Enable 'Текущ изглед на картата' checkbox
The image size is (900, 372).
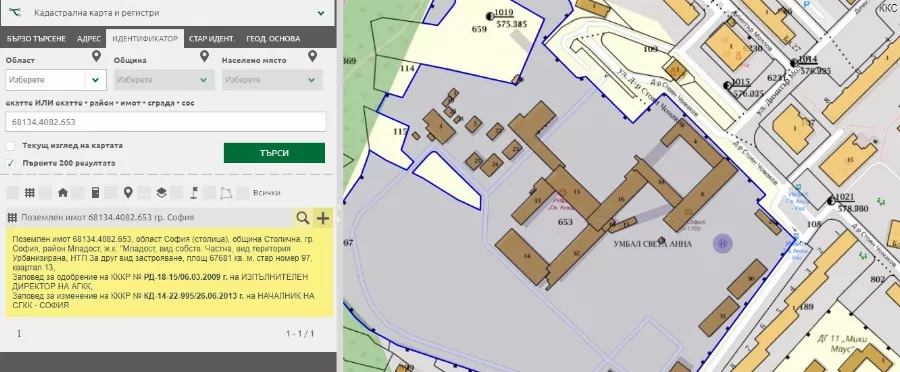pos(10,146)
